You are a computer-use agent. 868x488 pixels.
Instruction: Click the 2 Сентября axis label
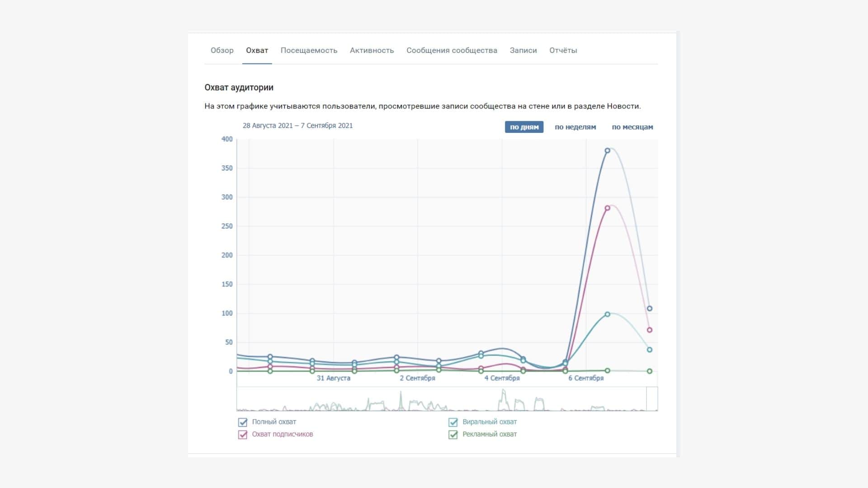417,378
